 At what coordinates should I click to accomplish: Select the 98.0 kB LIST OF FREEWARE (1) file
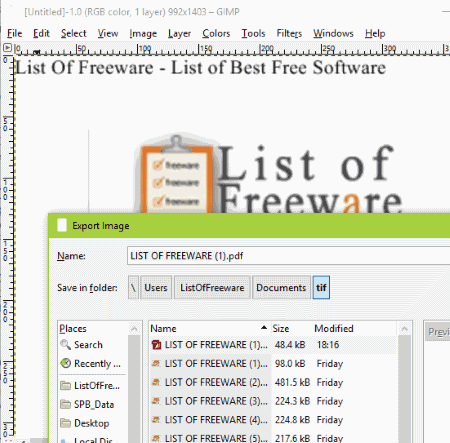(273, 363)
